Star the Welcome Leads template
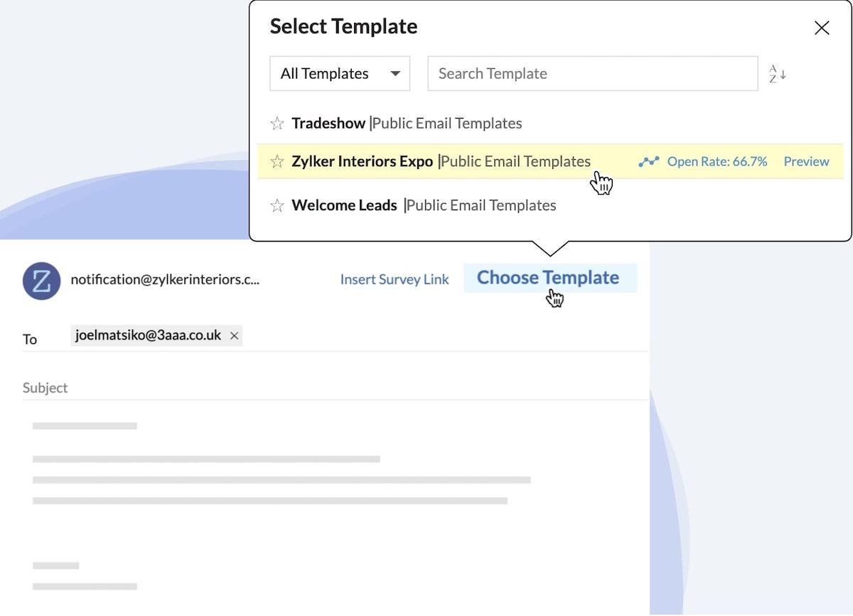 tap(277, 206)
